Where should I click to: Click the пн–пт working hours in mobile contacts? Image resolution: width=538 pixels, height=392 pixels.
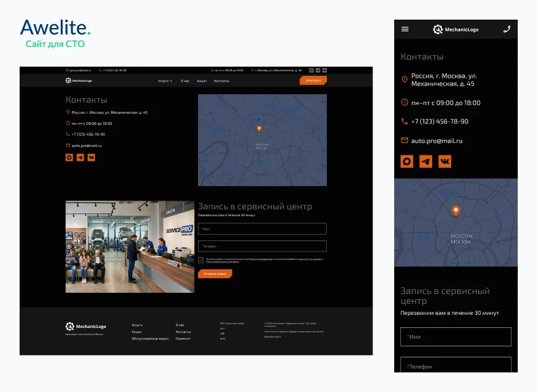click(446, 103)
